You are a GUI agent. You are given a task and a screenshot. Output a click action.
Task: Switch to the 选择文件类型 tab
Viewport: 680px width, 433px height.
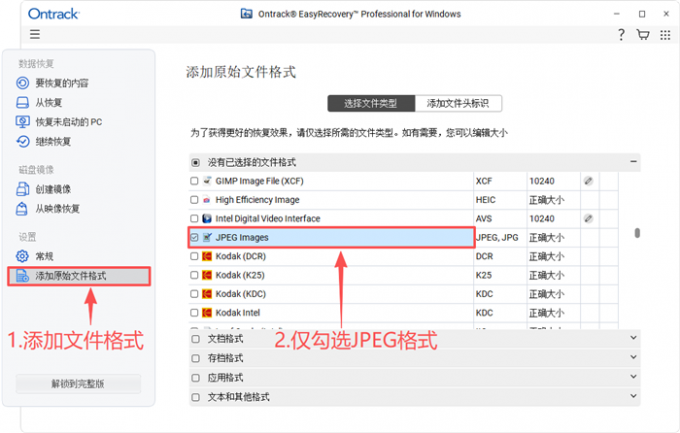point(371,103)
